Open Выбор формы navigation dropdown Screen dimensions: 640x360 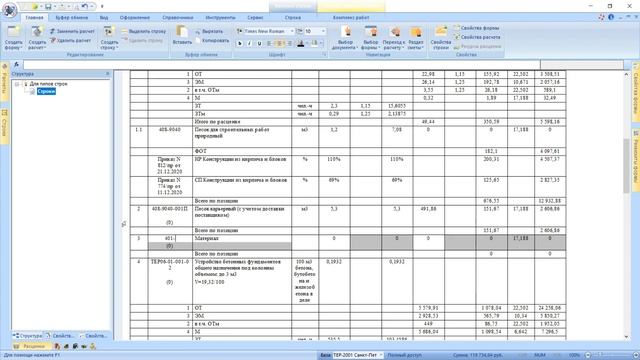[371, 38]
